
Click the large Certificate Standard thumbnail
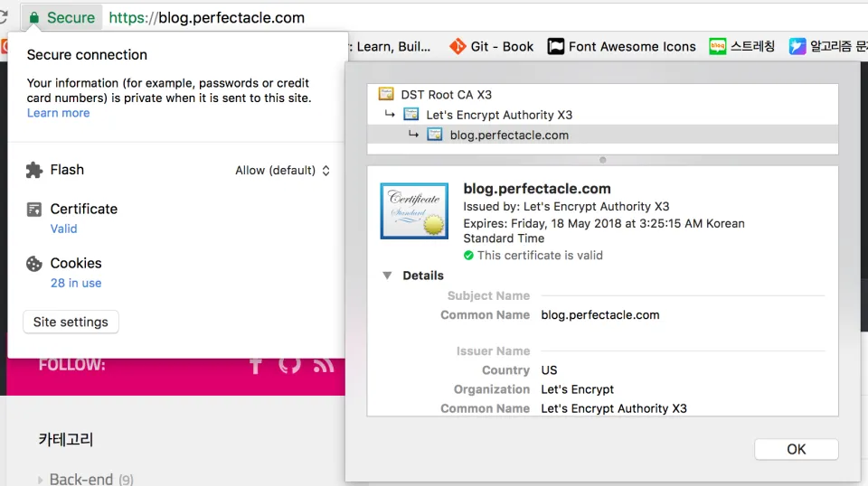[x=414, y=211]
